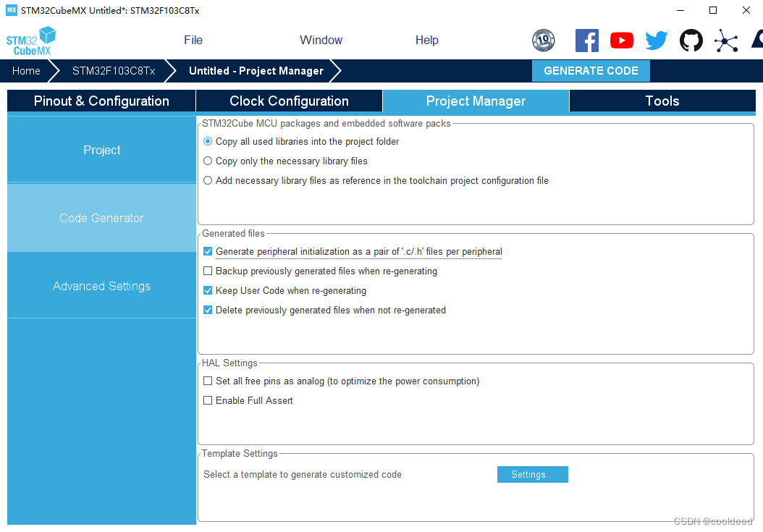The width and height of the screenshot is (763, 532).
Task: Go to Home breadcrumb
Action: pos(26,71)
